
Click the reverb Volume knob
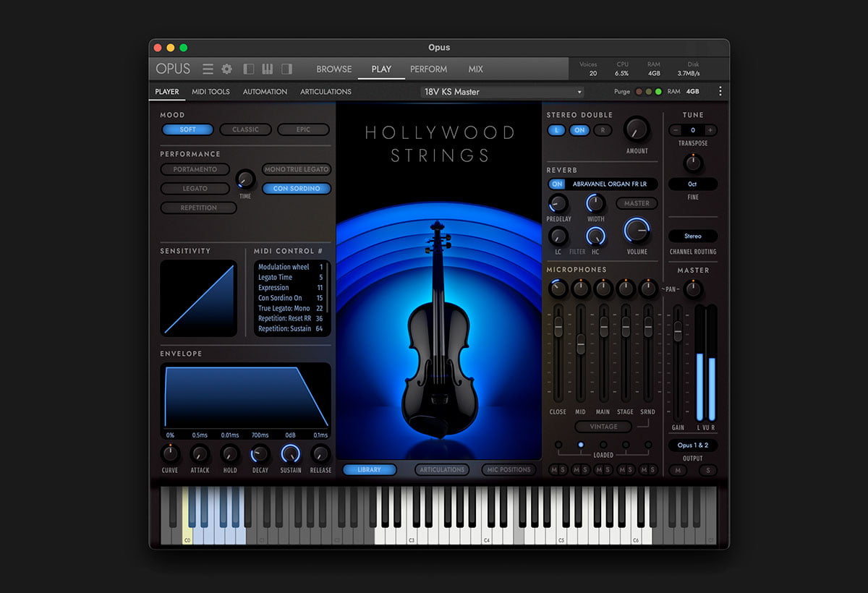click(637, 231)
